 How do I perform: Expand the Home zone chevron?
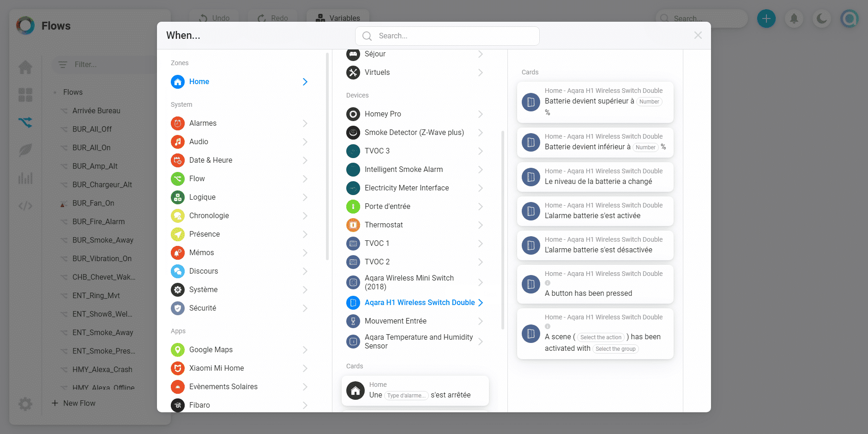(305, 82)
